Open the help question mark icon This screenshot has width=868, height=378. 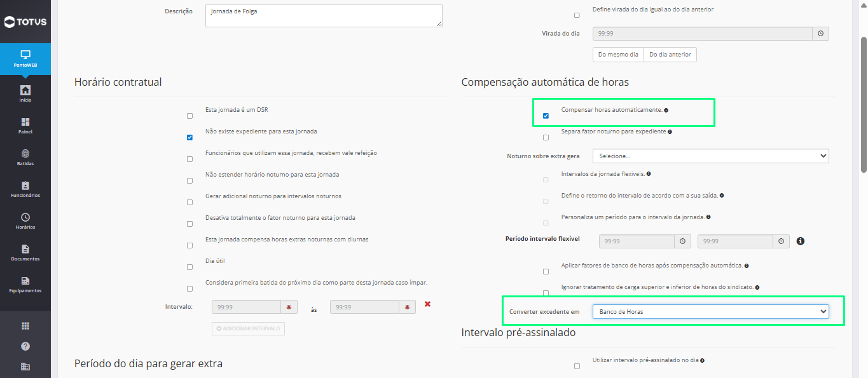pyautogui.click(x=25, y=346)
